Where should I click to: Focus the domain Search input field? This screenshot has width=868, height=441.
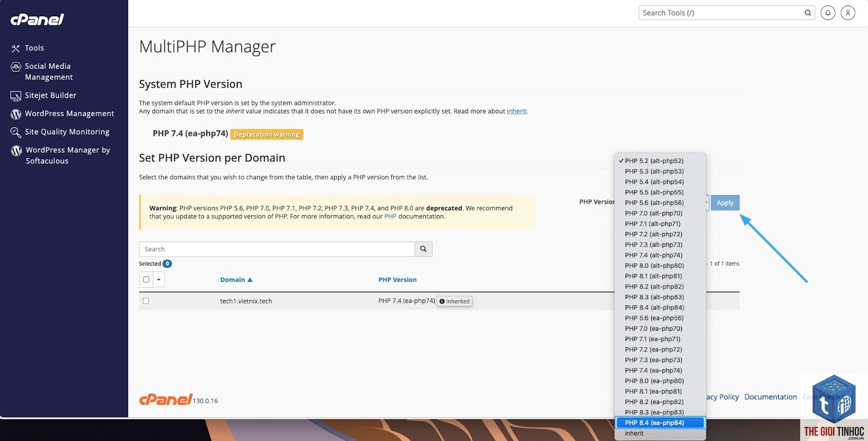277,249
